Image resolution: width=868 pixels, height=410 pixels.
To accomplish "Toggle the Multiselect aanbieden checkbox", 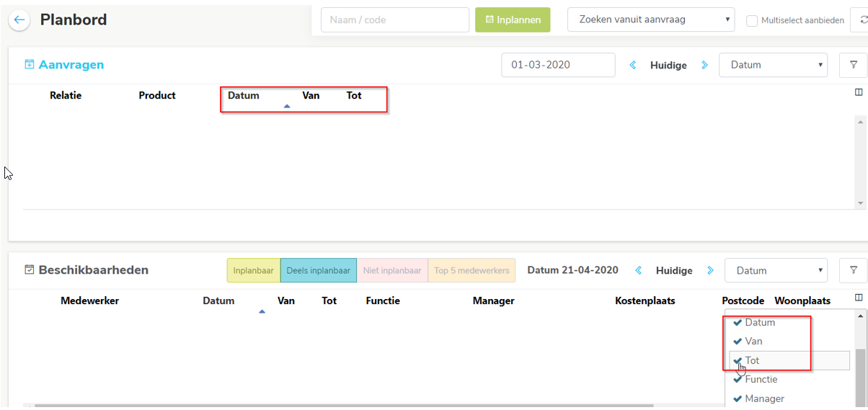I will pyautogui.click(x=752, y=21).
